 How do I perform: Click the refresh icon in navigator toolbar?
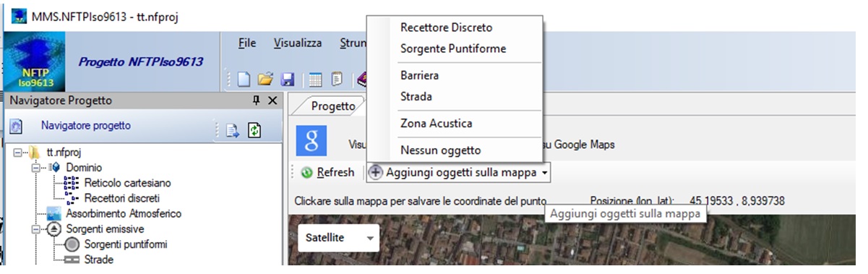pos(254,130)
